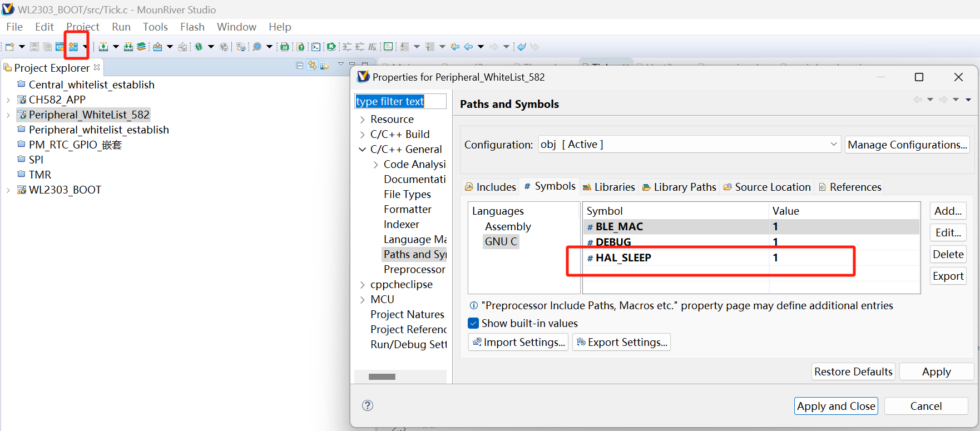Switch to the Source Location tab

(767, 187)
